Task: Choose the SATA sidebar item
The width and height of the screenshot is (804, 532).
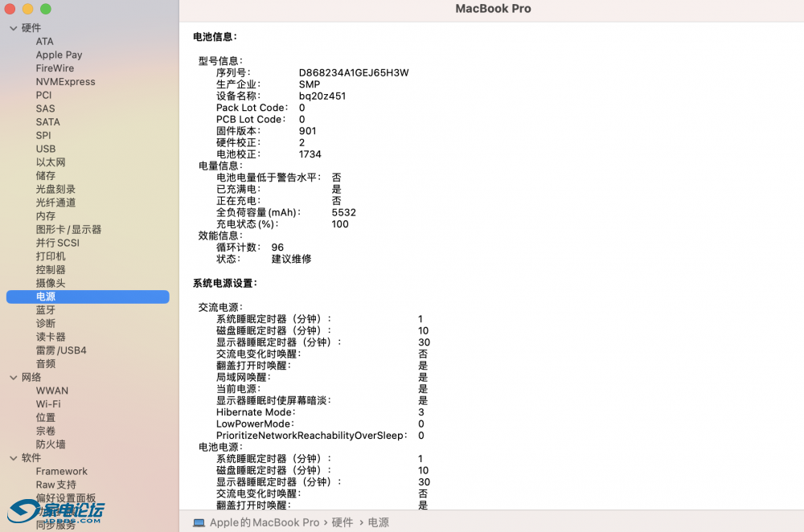Action: [x=47, y=122]
